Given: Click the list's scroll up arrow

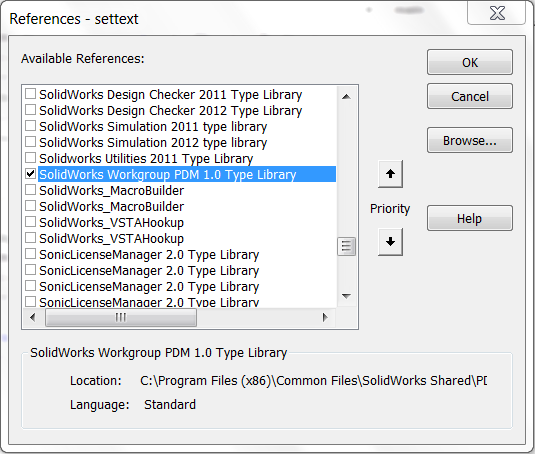Looking at the screenshot, I should (346, 97).
